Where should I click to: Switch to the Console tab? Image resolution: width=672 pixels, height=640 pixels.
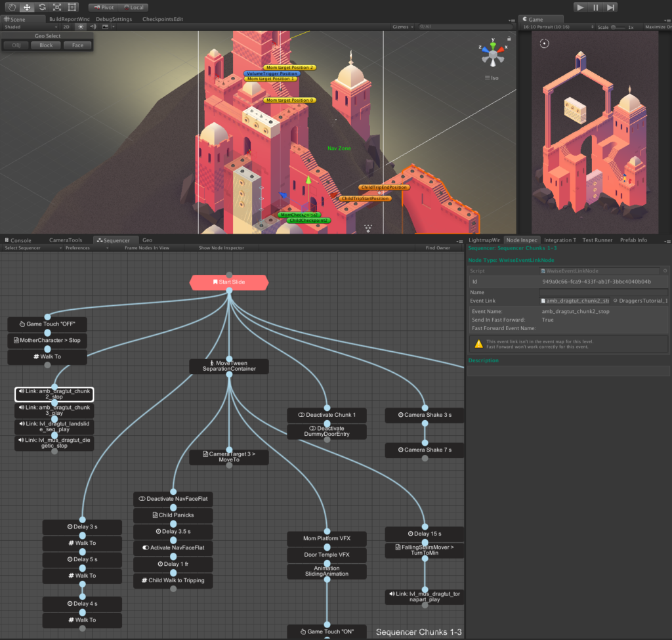[x=18, y=240]
